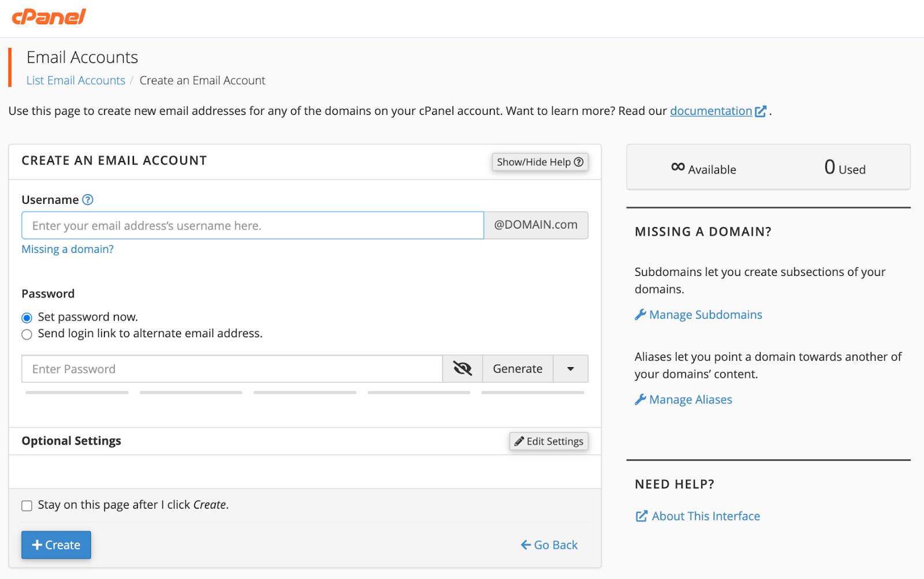The width and height of the screenshot is (924, 579).
Task: Click the Username input field
Action: 252,226
